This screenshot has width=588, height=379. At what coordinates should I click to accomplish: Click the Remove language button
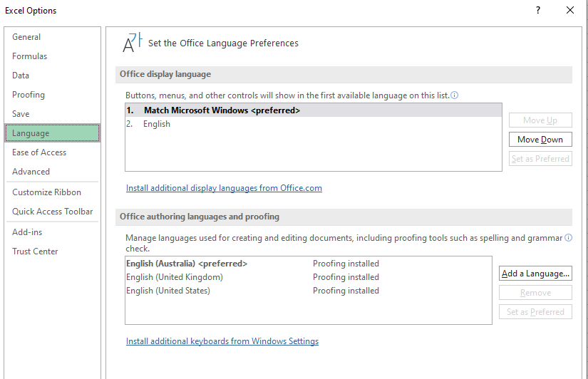point(535,292)
